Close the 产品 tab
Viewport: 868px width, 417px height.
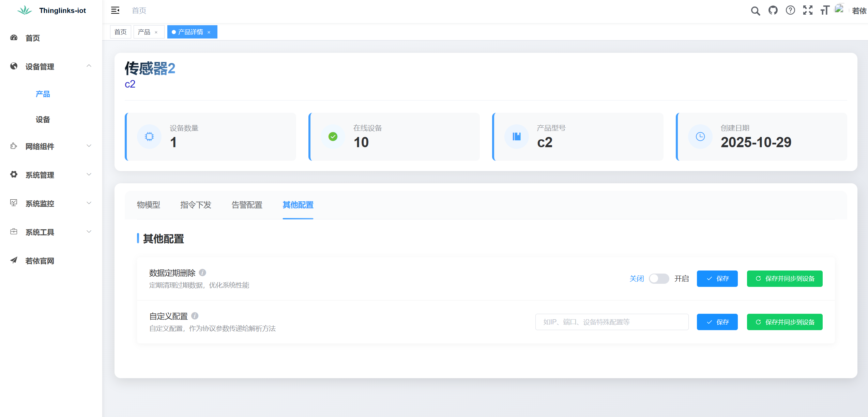(x=156, y=32)
